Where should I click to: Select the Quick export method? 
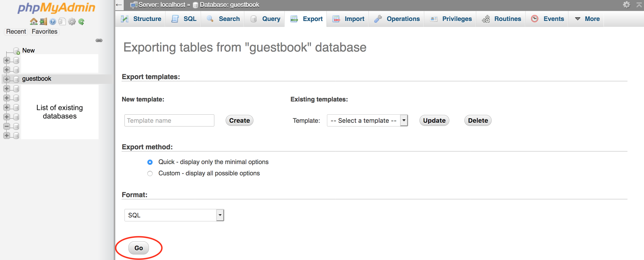pyautogui.click(x=150, y=162)
